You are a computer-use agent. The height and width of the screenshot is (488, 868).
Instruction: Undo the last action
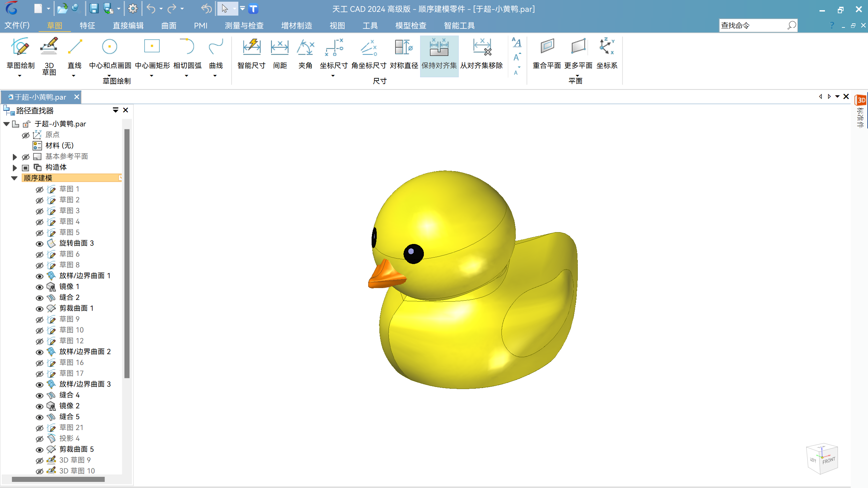coord(151,9)
